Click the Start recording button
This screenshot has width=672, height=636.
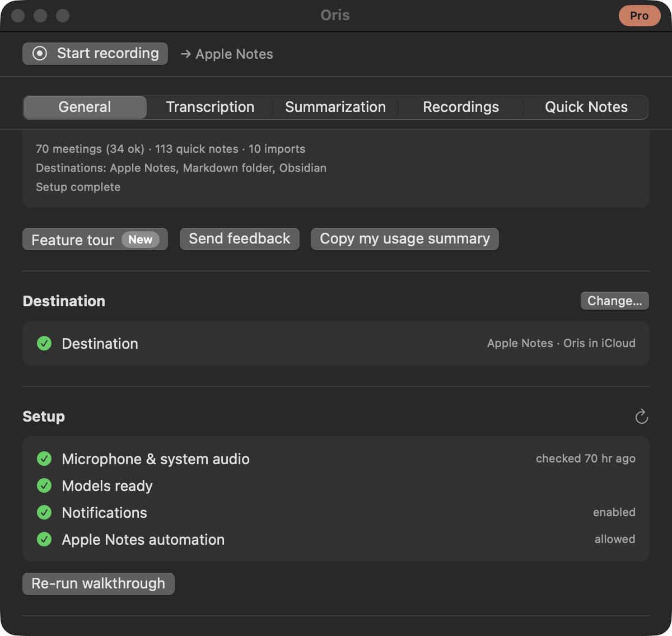pos(95,54)
